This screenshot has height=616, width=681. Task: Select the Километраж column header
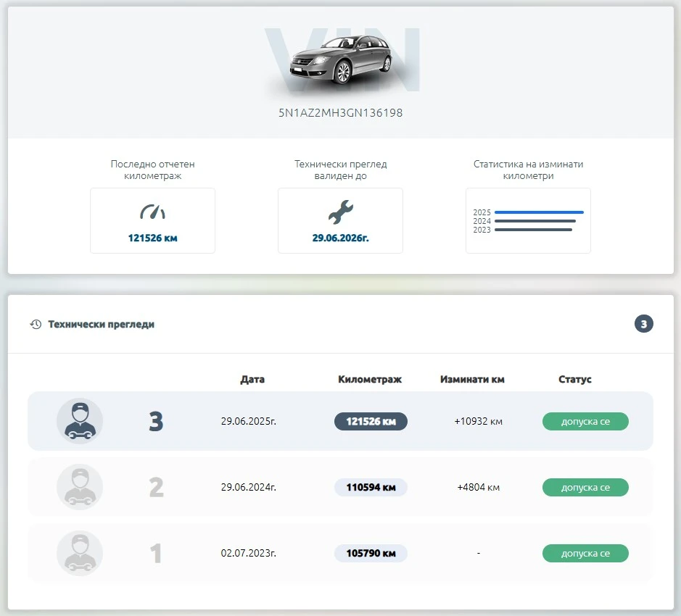(370, 379)
